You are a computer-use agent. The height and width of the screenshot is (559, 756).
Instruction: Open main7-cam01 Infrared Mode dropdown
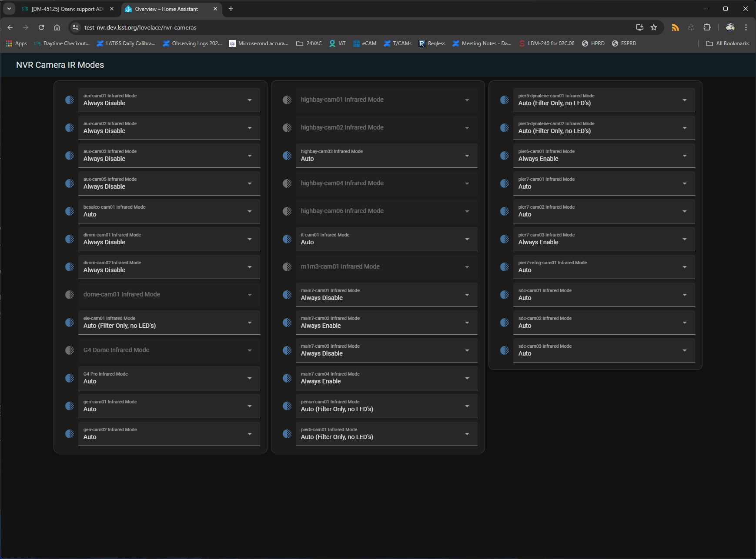pyautogui.click(x=387, y=295)
